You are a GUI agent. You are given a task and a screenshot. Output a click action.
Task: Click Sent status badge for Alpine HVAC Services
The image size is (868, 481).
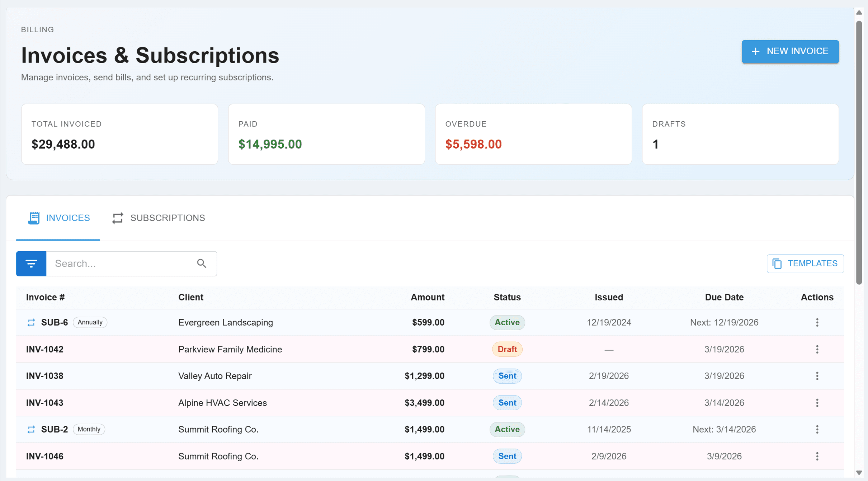507,403
